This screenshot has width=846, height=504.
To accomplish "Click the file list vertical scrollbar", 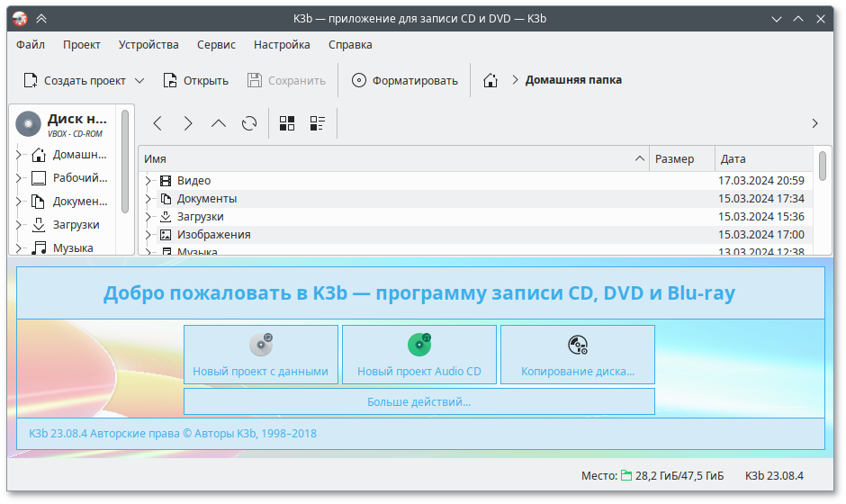I will point(823,166).
